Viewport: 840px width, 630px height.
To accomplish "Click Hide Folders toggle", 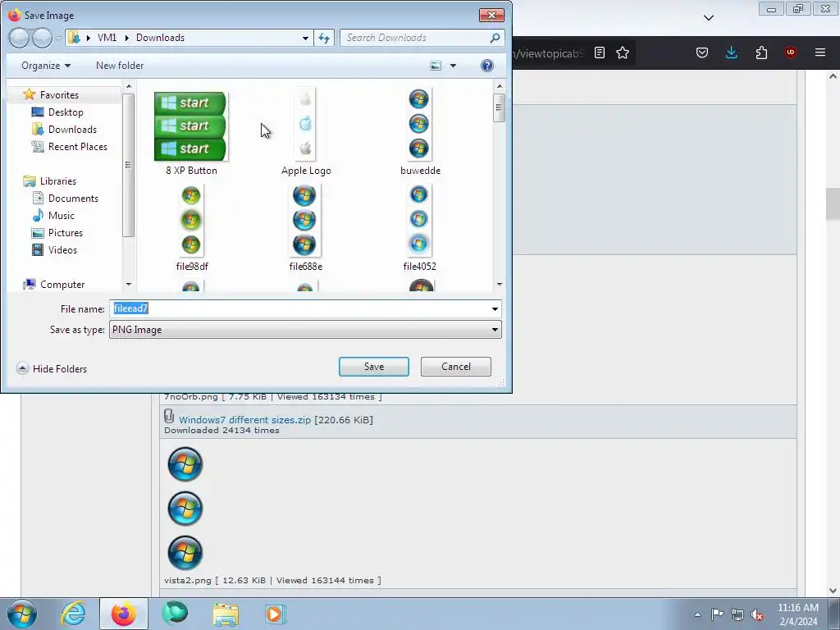I will [x=52, y=368].
